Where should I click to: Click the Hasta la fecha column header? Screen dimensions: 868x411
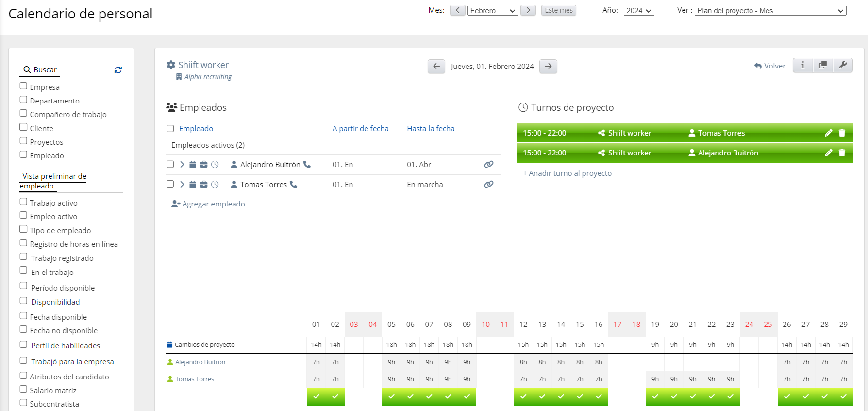tap(431, 129)
